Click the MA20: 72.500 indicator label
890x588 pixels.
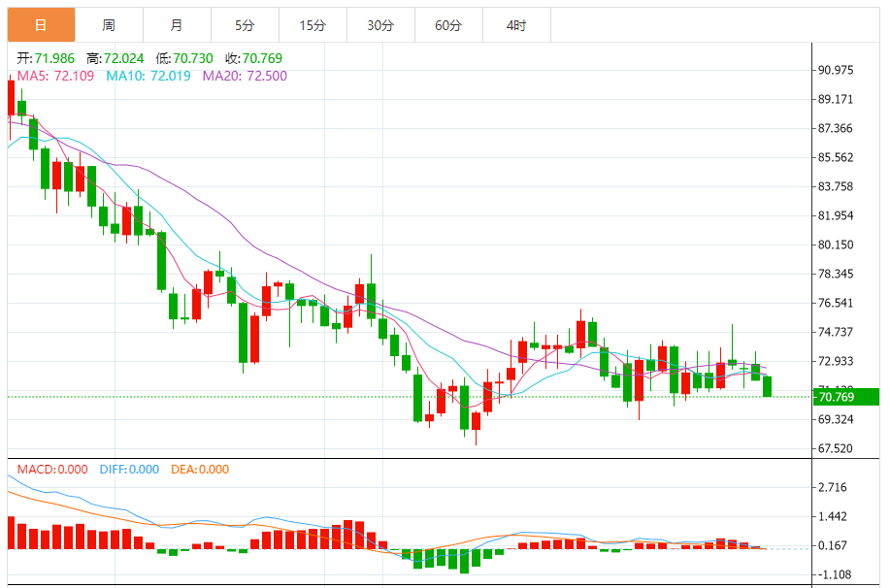(246, 76)
